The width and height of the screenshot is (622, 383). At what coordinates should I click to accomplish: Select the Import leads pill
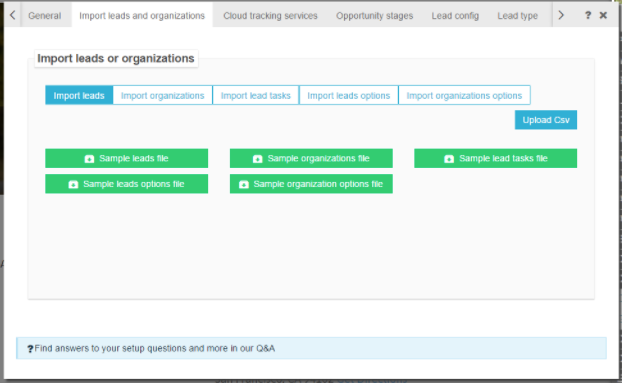[79, 96]
